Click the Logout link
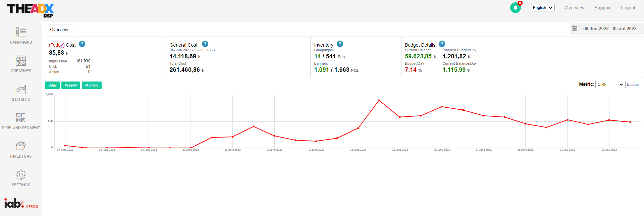The image size is (644, 216). point(628,8)
